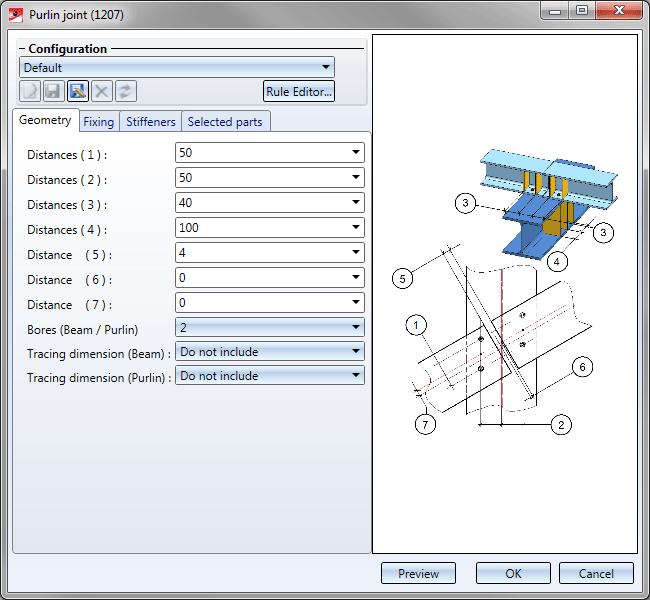Click the save configuration as icon
Image resolution: width=650 pixels, height=600 pixels.
[78, 91]
